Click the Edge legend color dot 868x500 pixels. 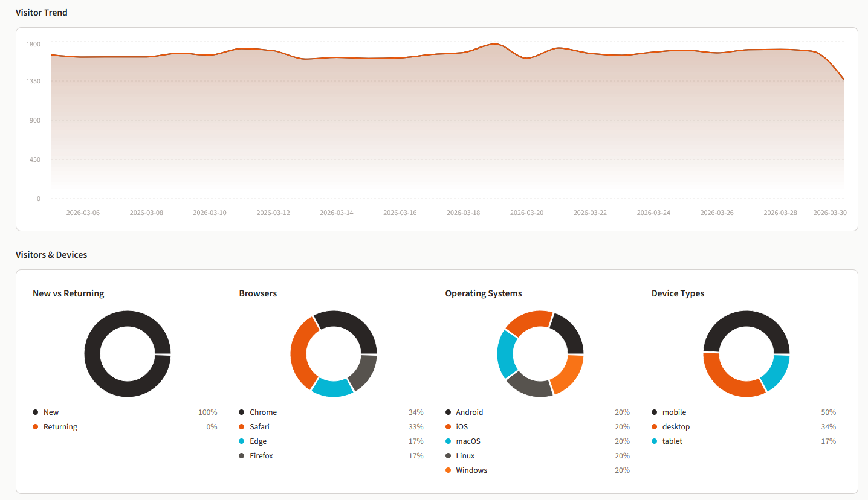[241, 441]
